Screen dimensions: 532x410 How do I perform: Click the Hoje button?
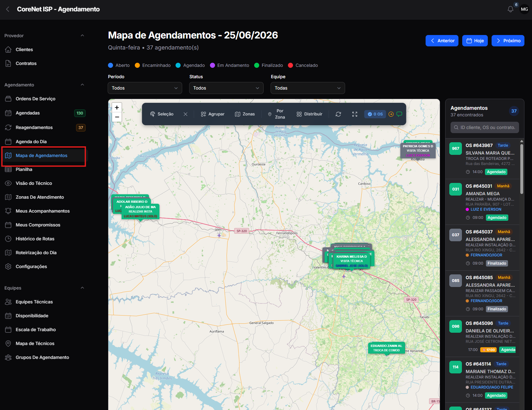click(475, 41)
